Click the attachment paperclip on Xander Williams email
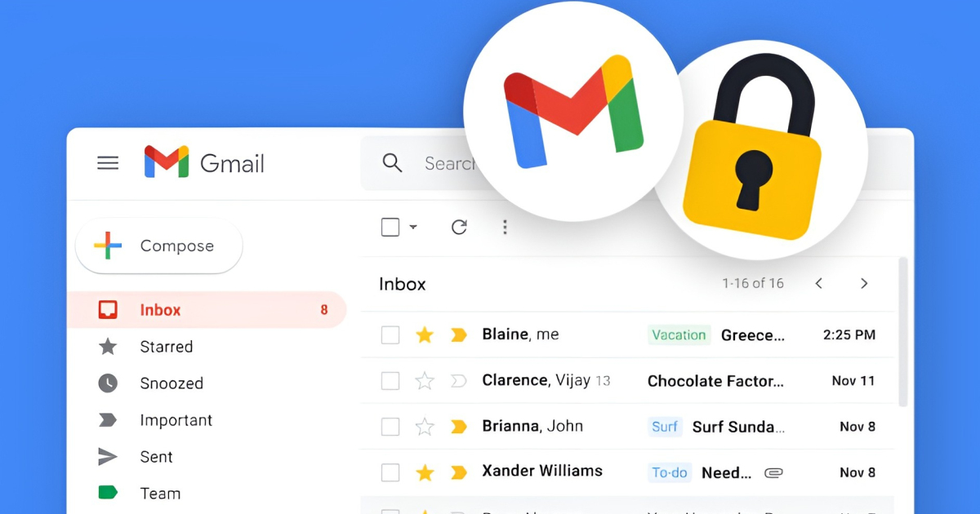980x514 pixels. coord(773,472)
